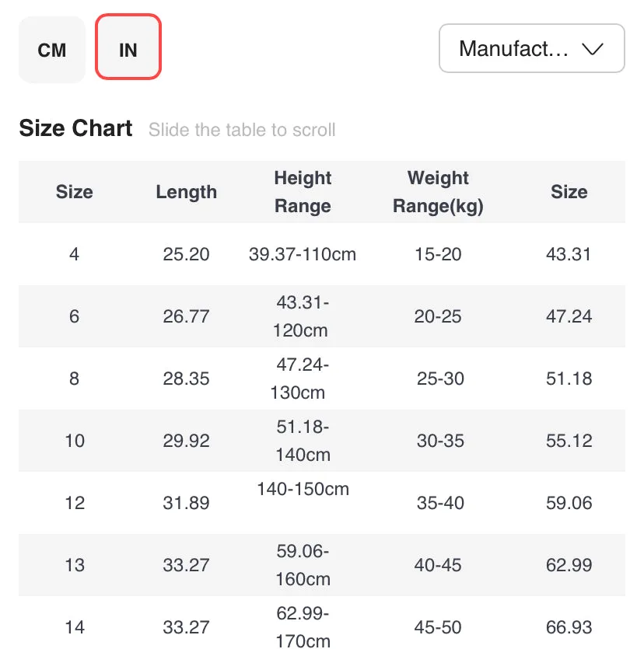Click the dropdown chevron arrow
Viewport: 644px width, 649px height.
tap(592, 49)
